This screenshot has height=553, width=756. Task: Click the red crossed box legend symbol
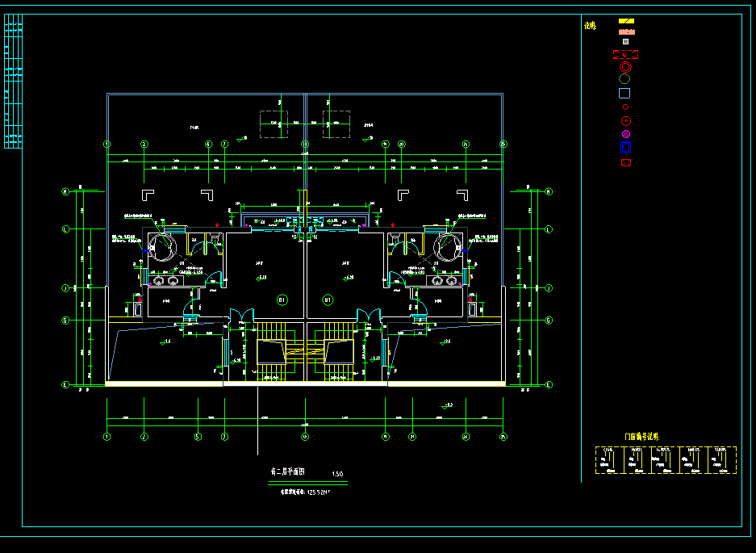tap(626, 162)
